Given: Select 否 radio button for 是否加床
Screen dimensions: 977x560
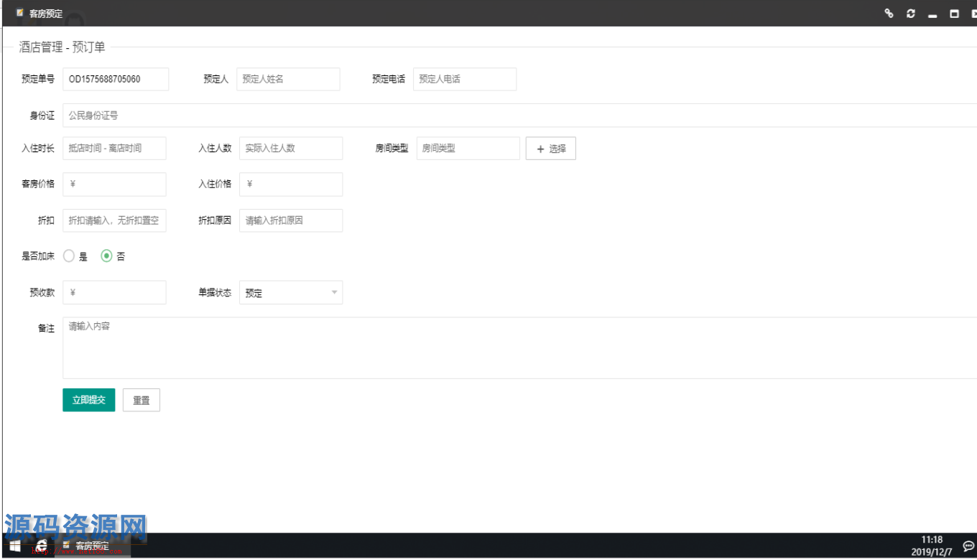Looking at the screenshot, I should (106, 256).
